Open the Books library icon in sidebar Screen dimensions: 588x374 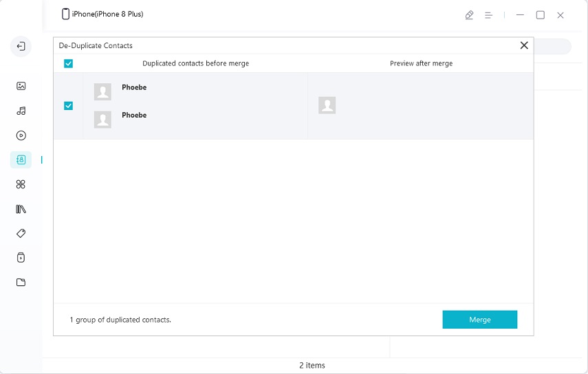click(x=21, y=209)
